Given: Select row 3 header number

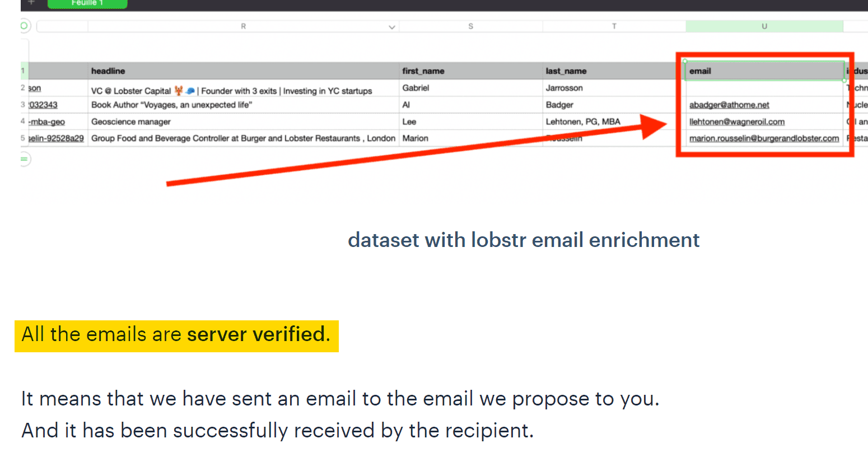Looking at the screenshot, I should (23, 105).
